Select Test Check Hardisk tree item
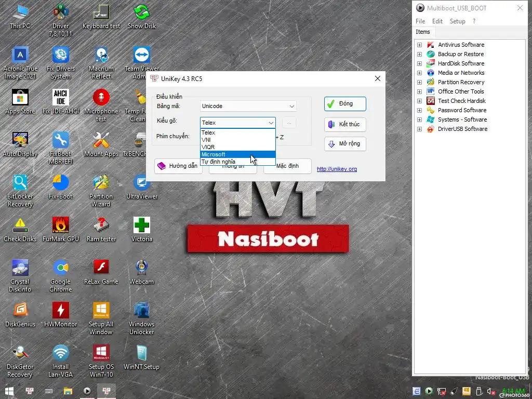Viewport: 532px width, 399px height. (x=461, y=101)
